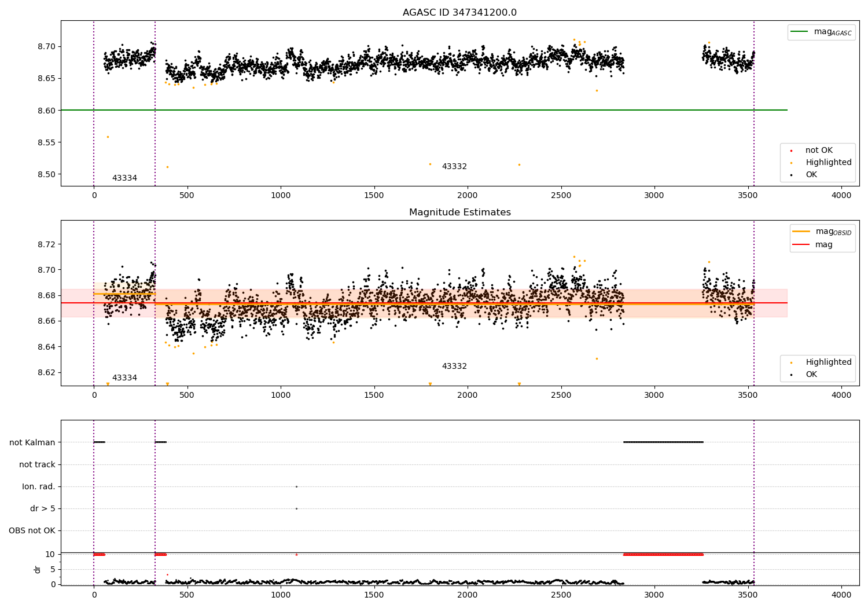This screenshot has width=868, height=608.
Task: Click the 8.64 y-axis tick of middle plot
Action: (x=46, y=347)
